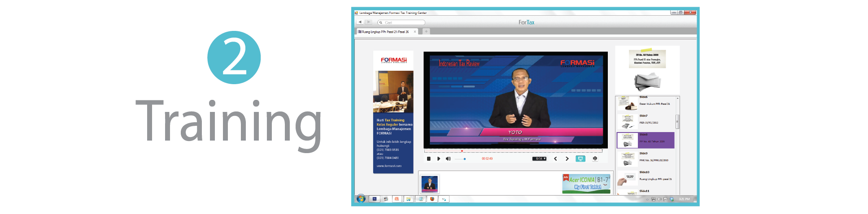Close the Ruang Lingkup PPh Pasal 21 tab
The image size is (868, 214).
point(415,32)
